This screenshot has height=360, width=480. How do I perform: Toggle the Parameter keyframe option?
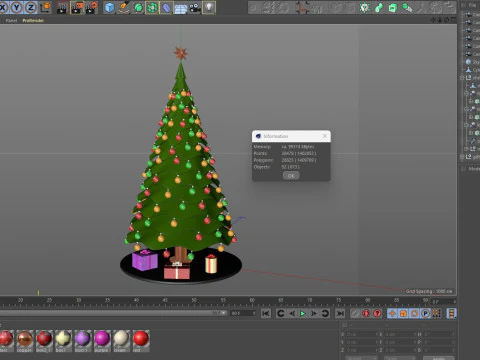(425, 313)
